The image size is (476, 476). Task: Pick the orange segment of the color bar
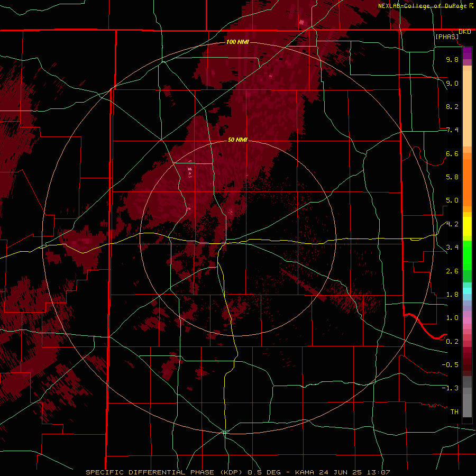[x=467, y=182]
